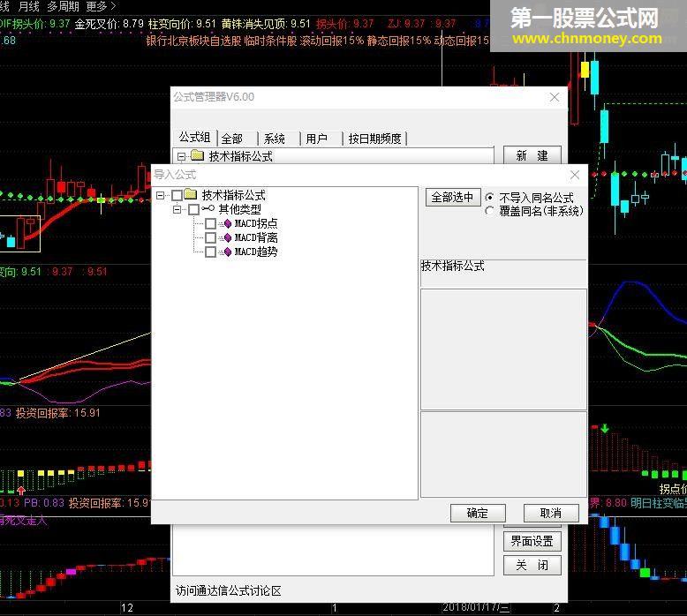Click the 金死叉价: 8.79 indicator text

click(109, 24)
